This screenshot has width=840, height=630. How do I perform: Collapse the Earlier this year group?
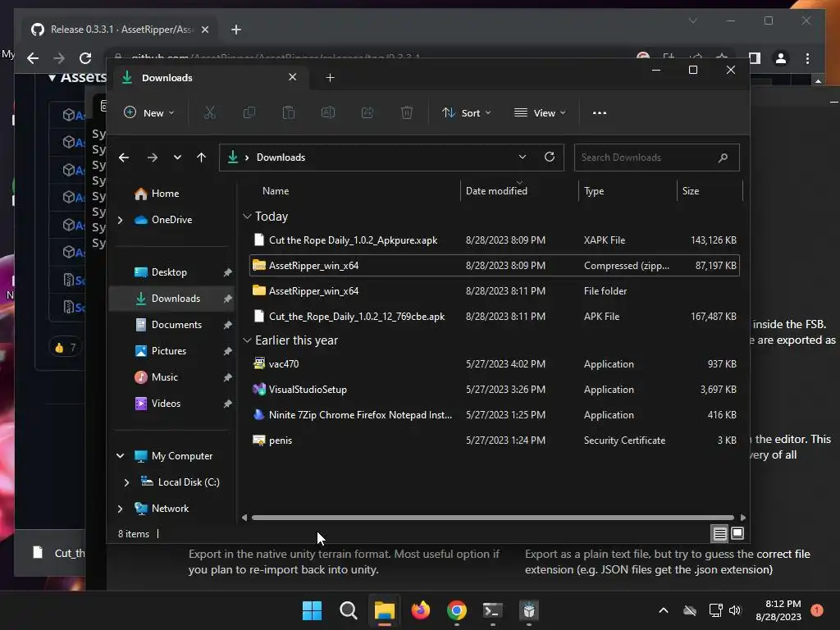coord(247,340)
